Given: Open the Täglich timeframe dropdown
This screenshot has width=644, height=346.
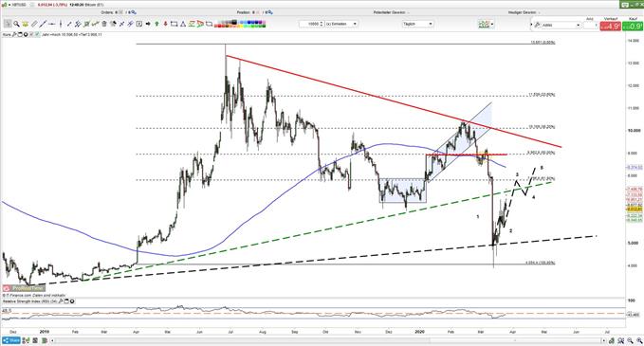Looking at the screenshot, I should coord(417,24).
